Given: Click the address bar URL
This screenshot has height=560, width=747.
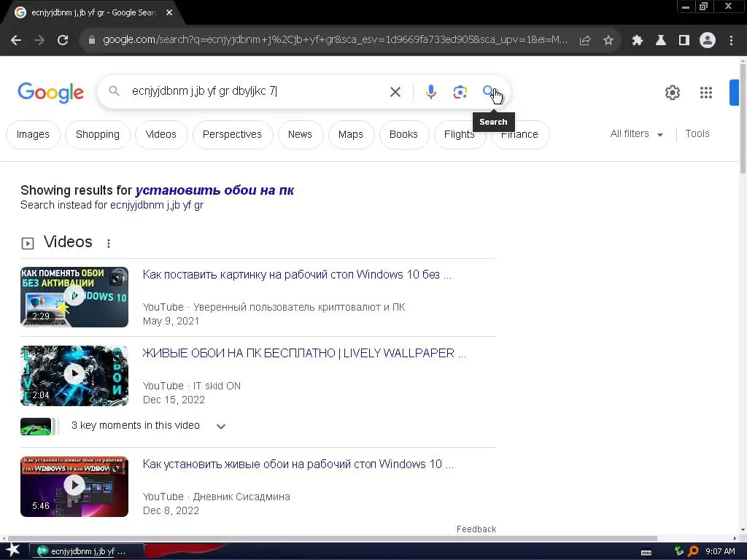Looking at the screenshot, I should coord(335,40).
